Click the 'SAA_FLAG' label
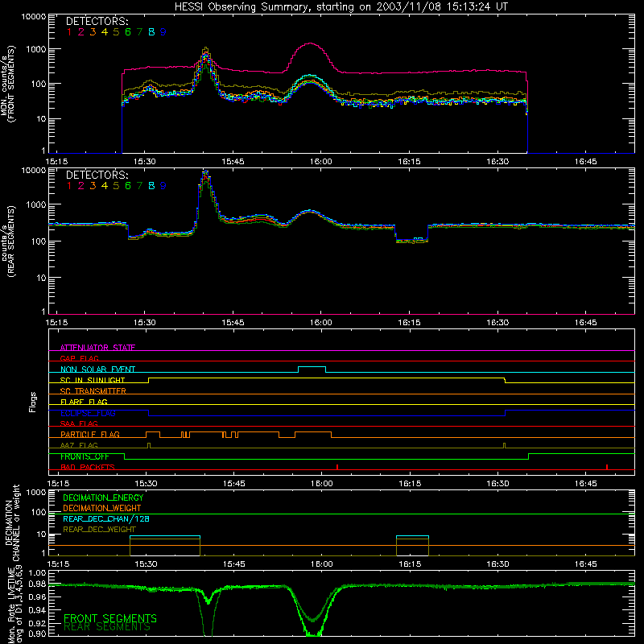644x644 pixels. (79, 423)
